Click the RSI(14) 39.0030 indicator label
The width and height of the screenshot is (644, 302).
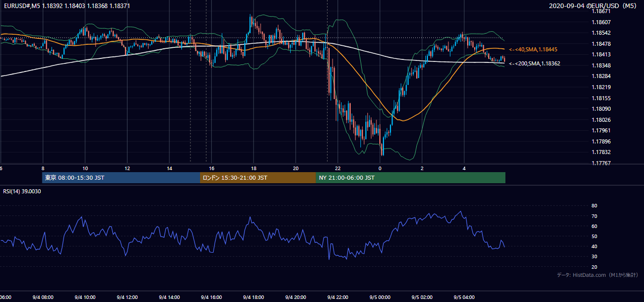pos(22,191)
